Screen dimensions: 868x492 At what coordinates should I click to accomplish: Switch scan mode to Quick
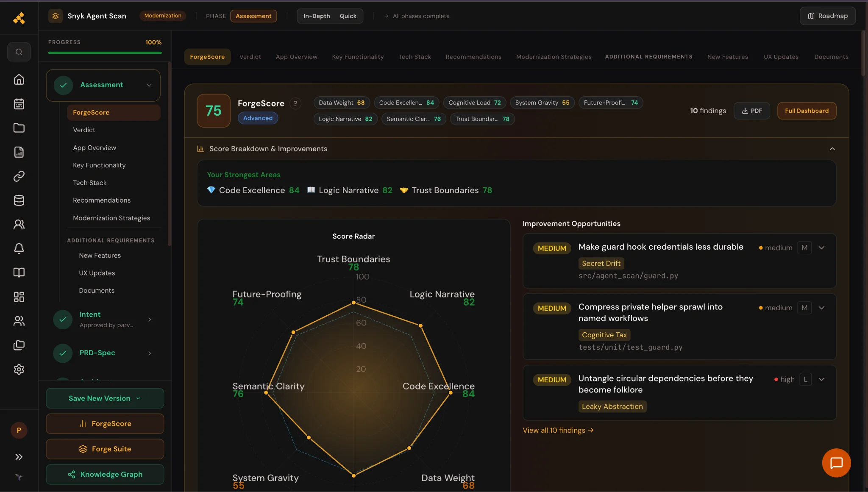348,16
